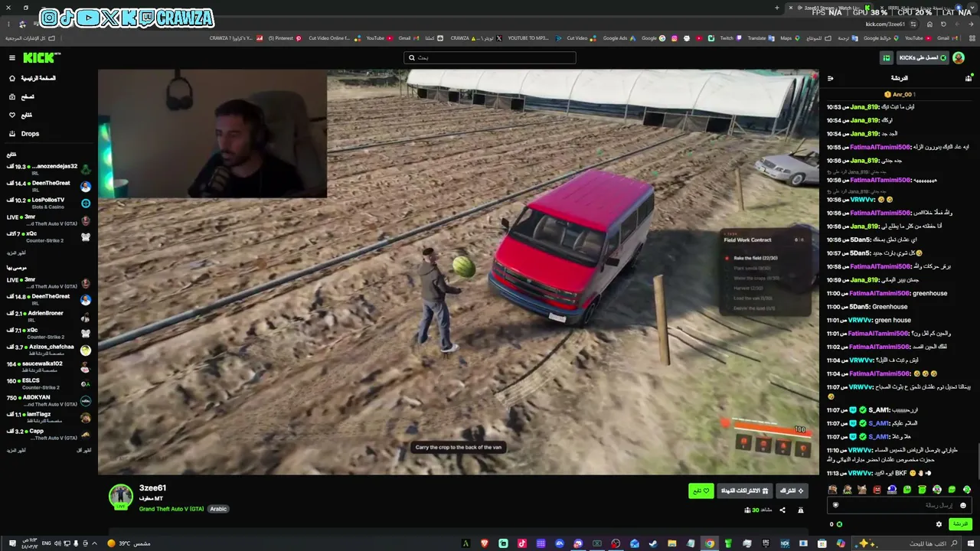
Task: Expand the followed channels show-more link
Action: pos(16,253)
